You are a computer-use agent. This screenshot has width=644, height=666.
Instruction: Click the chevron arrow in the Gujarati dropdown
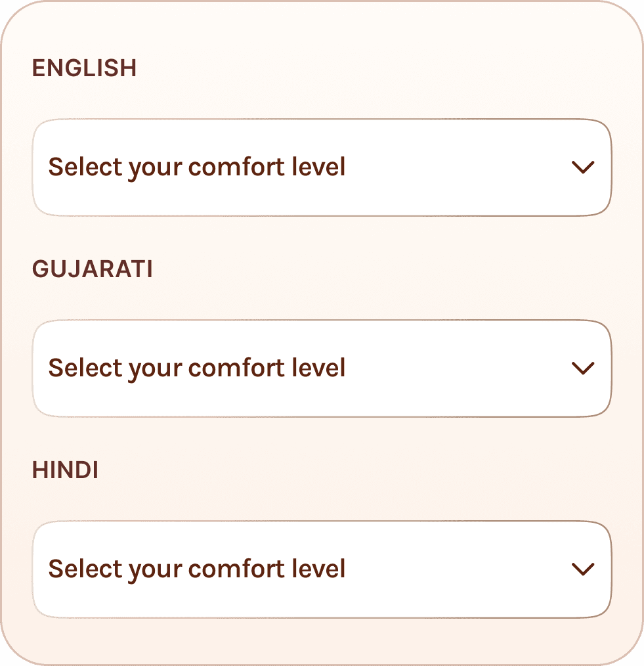click(x=583, y=368)
